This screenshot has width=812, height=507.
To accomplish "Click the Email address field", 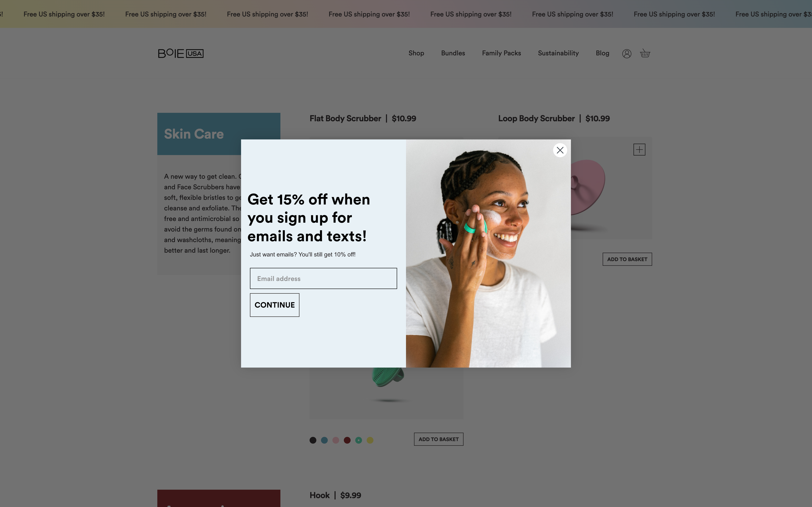I will (x=324, y=278).
